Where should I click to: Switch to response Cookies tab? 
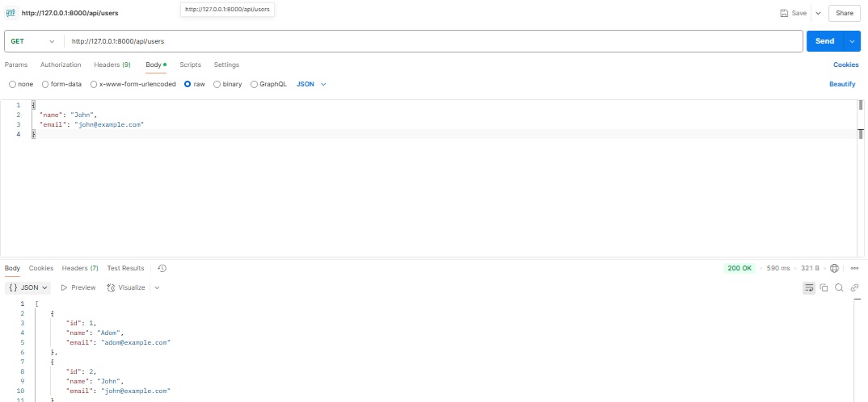pos(41,268)
